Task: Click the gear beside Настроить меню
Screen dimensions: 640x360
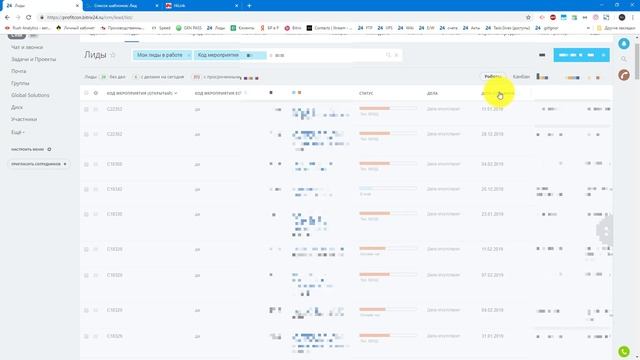Action: 49,149
